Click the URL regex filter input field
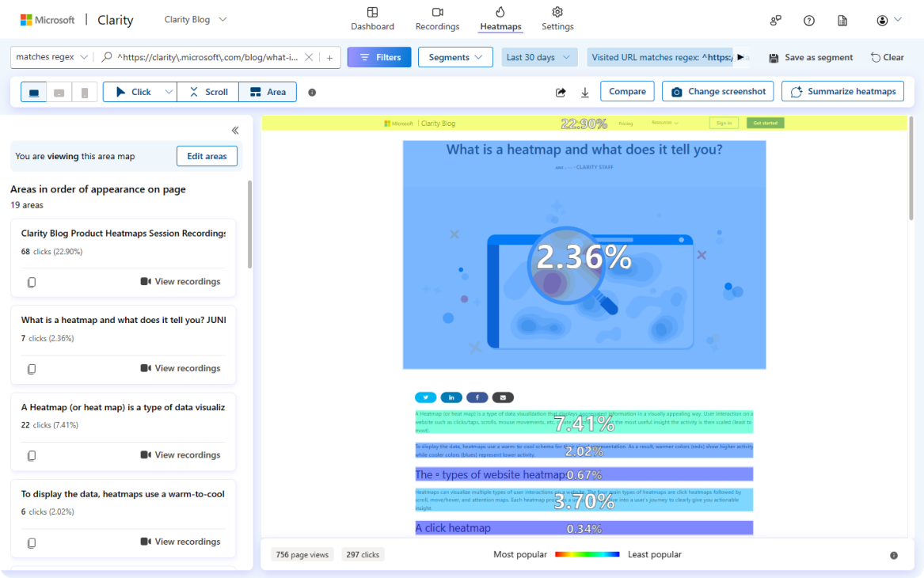 point(207,57)
